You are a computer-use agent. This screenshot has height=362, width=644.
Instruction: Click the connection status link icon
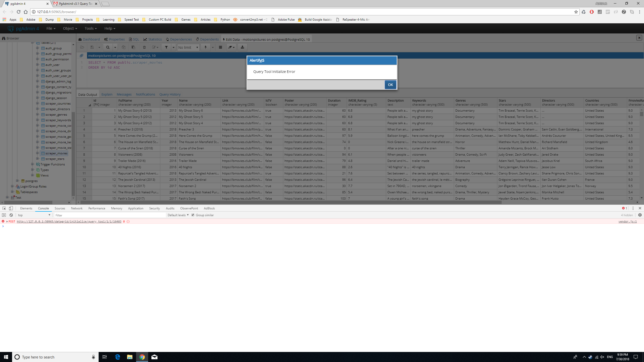(82, 56)
